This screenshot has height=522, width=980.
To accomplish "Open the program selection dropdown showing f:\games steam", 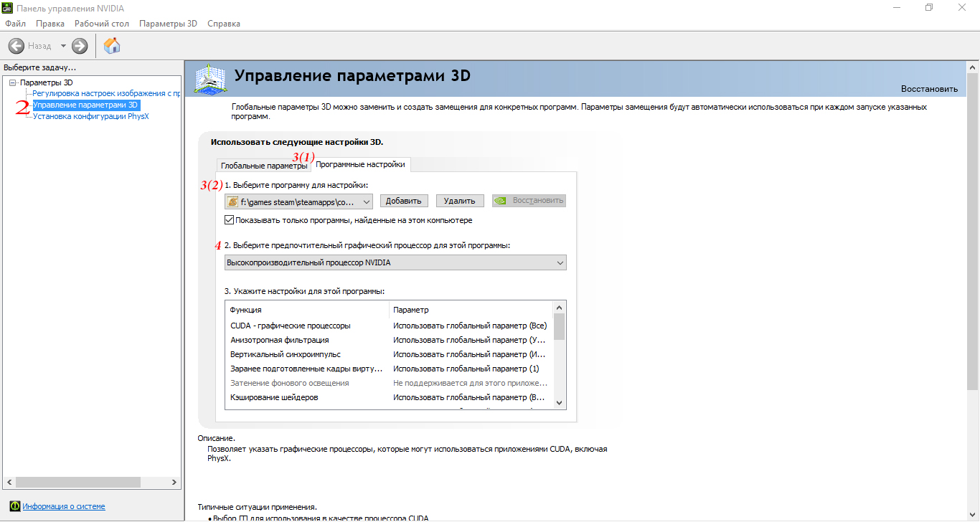I will (x=298, y=201).
